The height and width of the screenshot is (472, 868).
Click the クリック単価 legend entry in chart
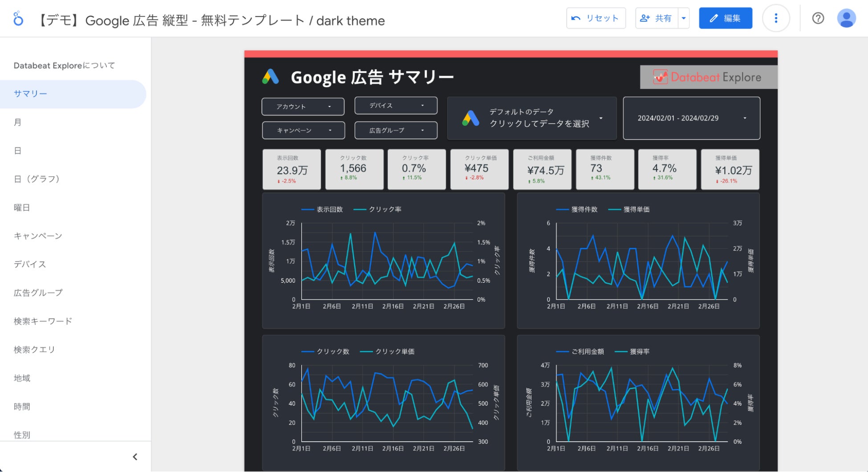(387, 352)
